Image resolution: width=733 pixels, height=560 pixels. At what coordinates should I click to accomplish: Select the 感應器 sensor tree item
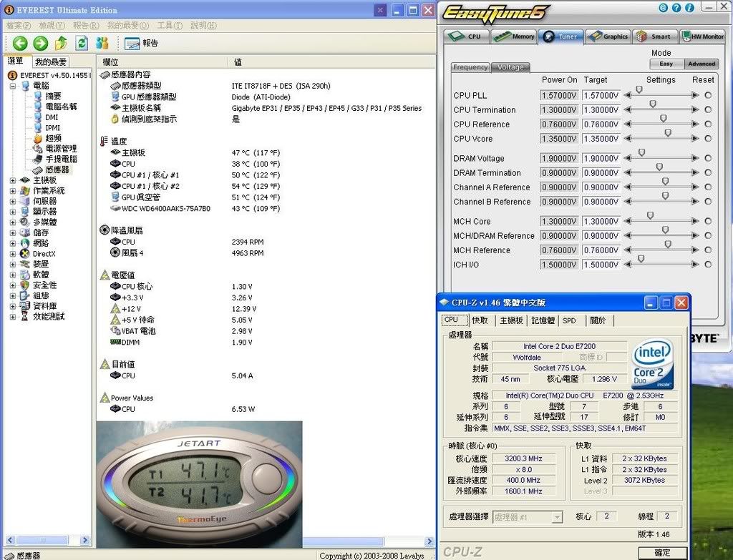[57, 170]
